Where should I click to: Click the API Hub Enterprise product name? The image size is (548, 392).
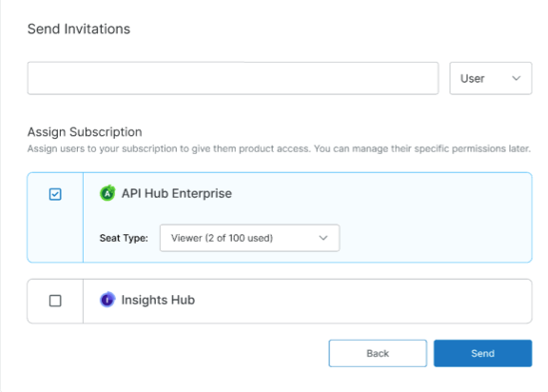point(177,193)
